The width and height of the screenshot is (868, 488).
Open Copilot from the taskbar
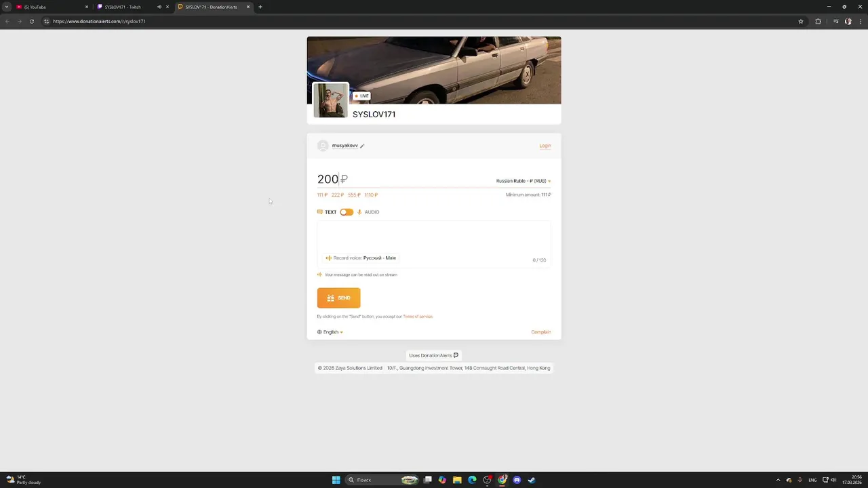[442, 480]
